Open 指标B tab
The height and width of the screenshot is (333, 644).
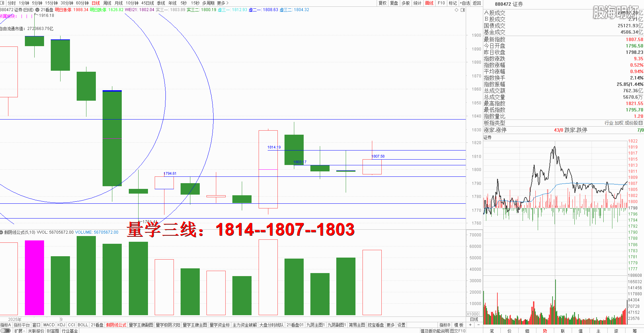445,325
